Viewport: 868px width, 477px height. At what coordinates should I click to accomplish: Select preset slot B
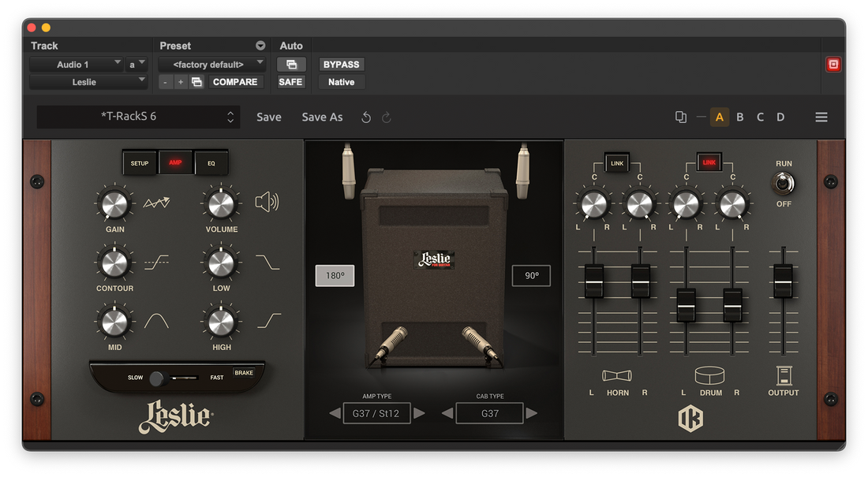click(739, 117)
